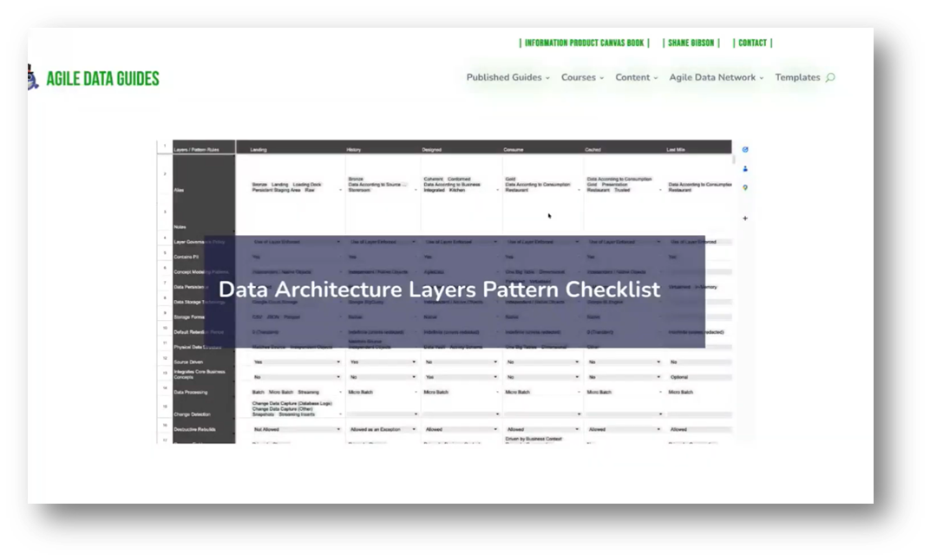Open Destructive Rebuilds 'Not Allowed' dropdown
This screenshot has height=560, width=930.
297,429
